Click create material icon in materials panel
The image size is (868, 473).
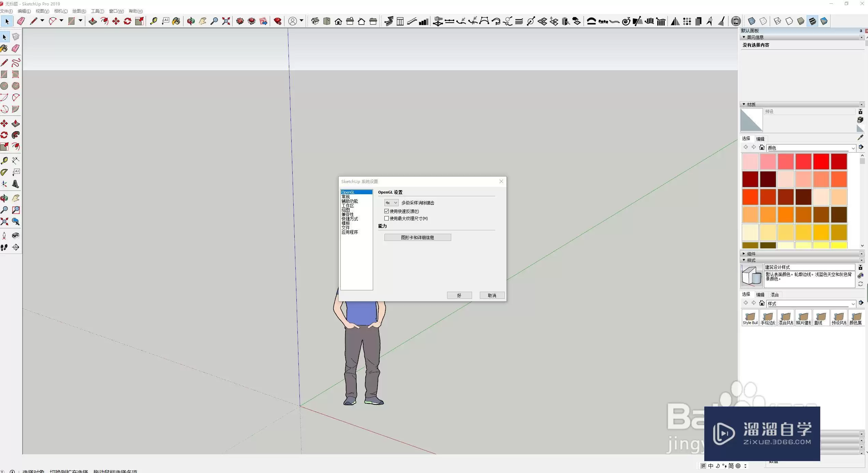point(860,120)
